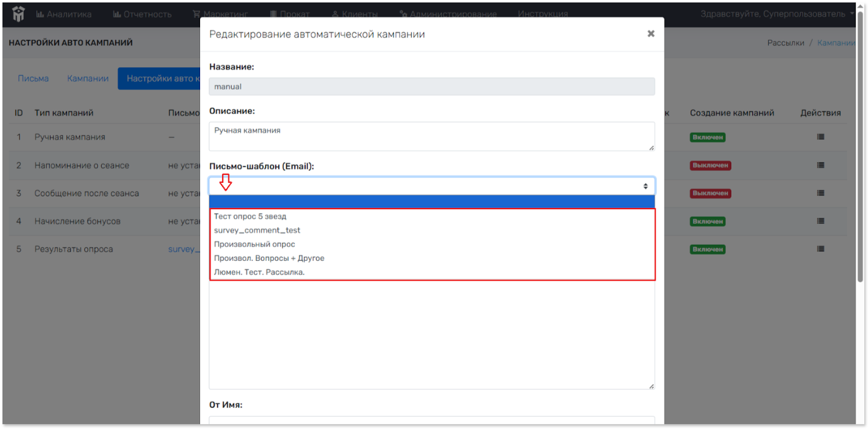The height and width of the screenshot is (429, 868).
Task: Click the page vertical scrollbar
Action: 860,148
